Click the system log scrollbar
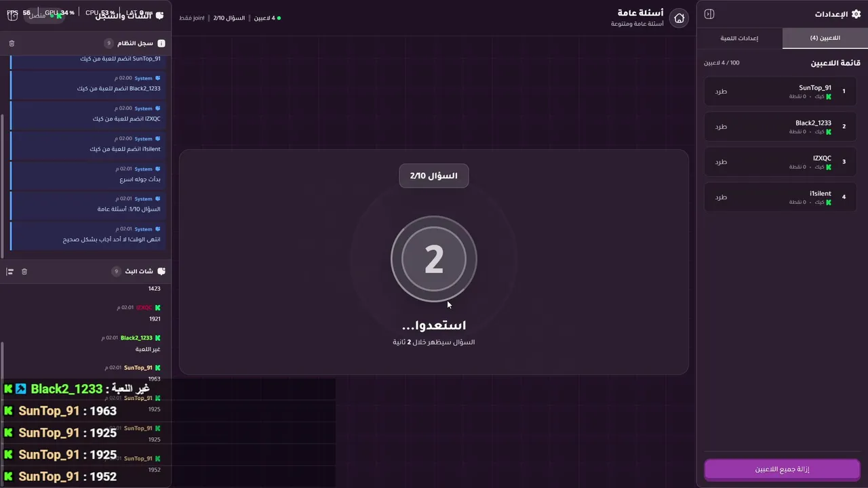 (2, 186)
